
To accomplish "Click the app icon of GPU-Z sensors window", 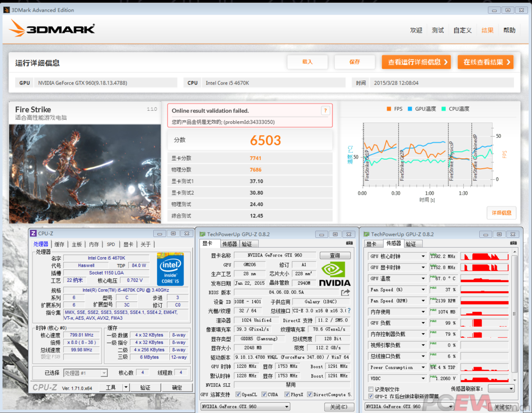I will click(x=367, y=234).
